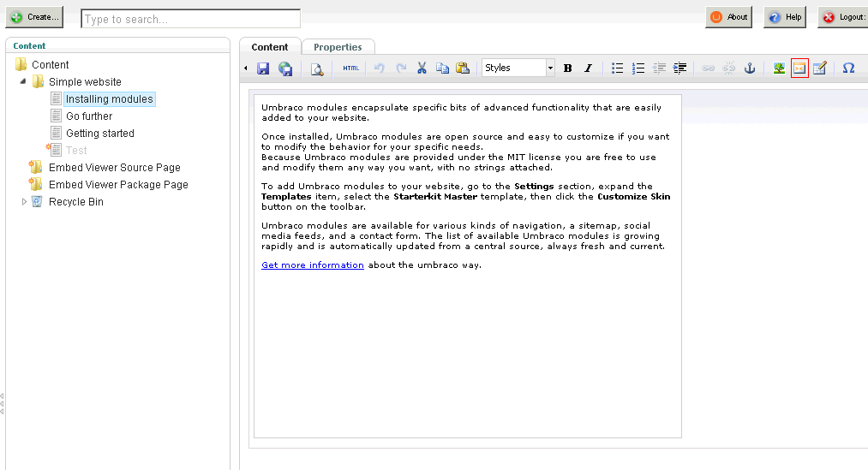Select Embed Viewer Source Page

115,168
